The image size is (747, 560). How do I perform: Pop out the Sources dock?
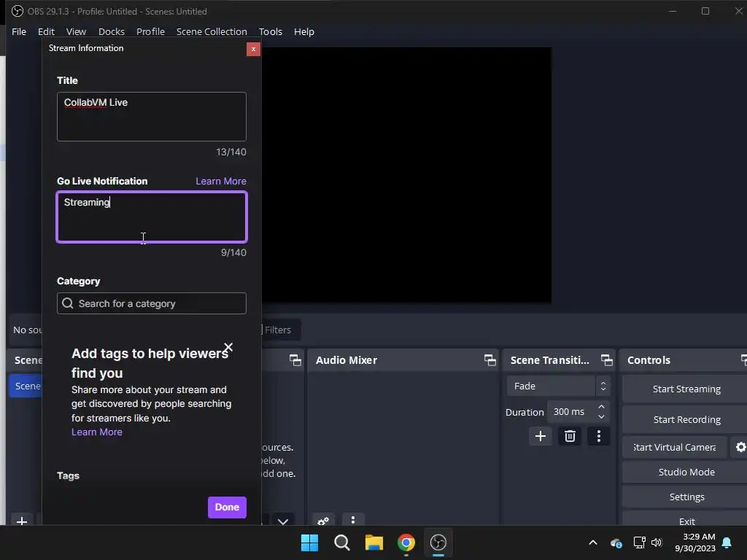coord(295,360)
